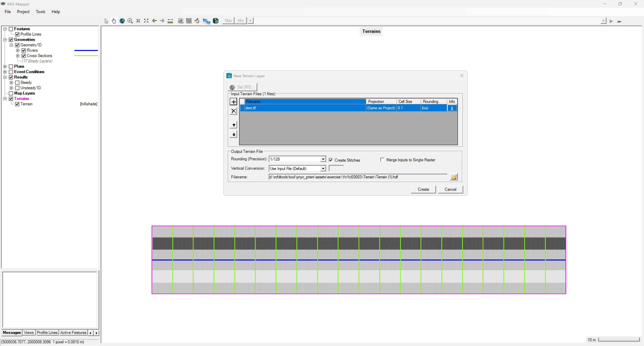This screenshot has width=644, height=346.
Task: Uncheck the Rivers layer checkbox
Action: tap(24, 50)
